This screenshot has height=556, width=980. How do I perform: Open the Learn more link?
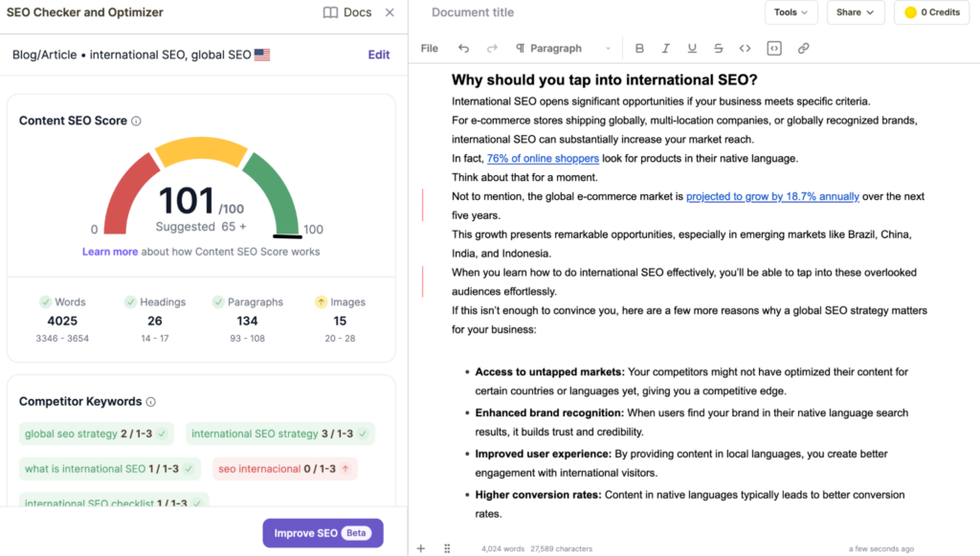(110, 252)
